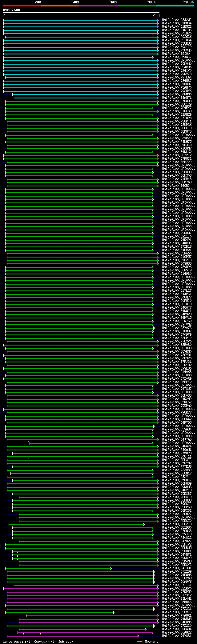Select hit UniRef100_Q80U96

[177, 267]
